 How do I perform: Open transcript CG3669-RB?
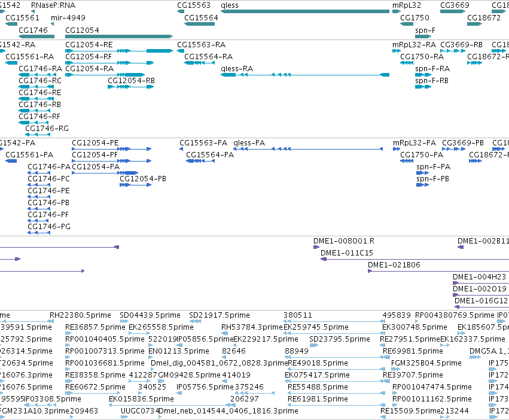pyautogui.click(x=453, y=51)
